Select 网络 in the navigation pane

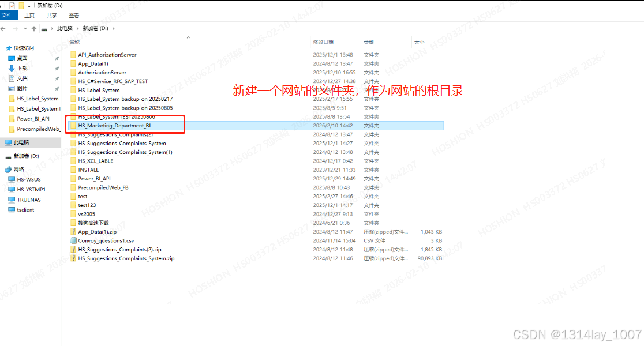(19, 169)
